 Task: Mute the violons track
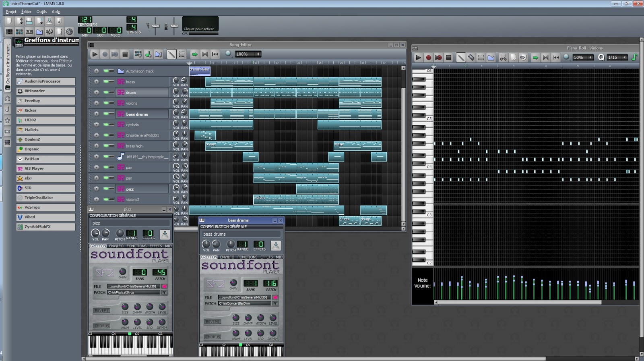106,103
